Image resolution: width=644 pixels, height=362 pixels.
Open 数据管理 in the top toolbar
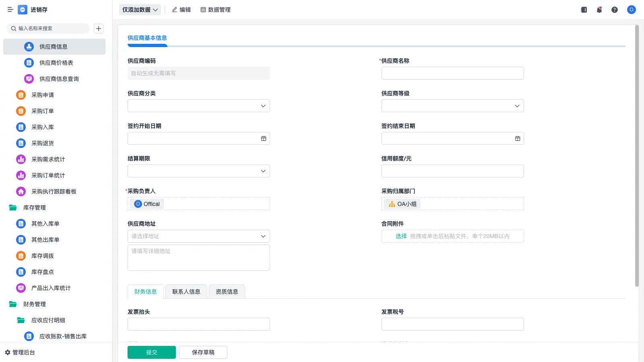click(x=215, y=10)
